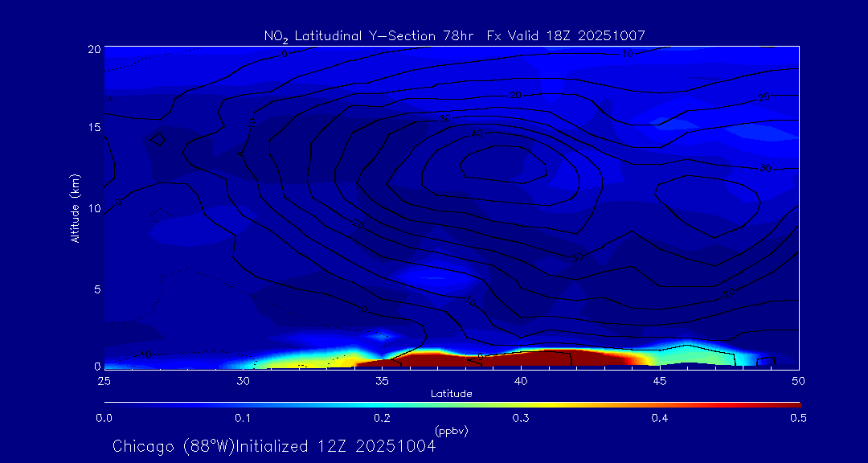Viewport: 868px width, 463px height.
Task: Click latitude axis tick label 35
Action: pyautogui.click(x=382, y=381)
